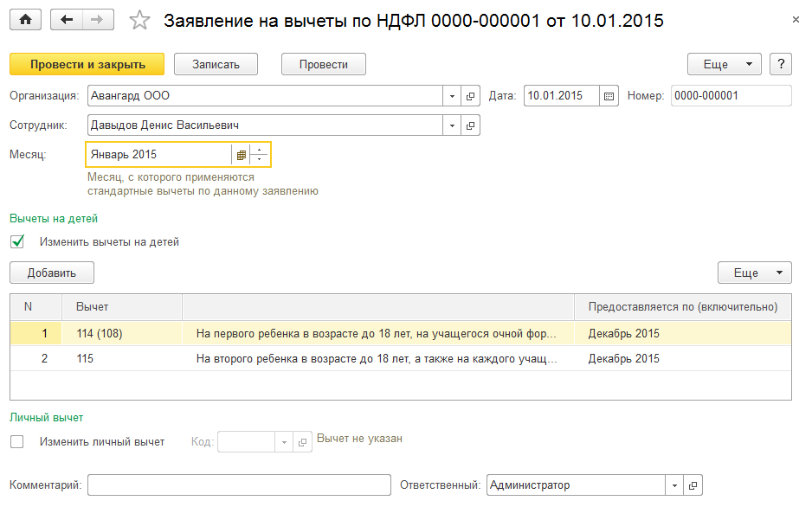
Task: Expand the Ответственный dropdown list
Action: pos(675,485)
